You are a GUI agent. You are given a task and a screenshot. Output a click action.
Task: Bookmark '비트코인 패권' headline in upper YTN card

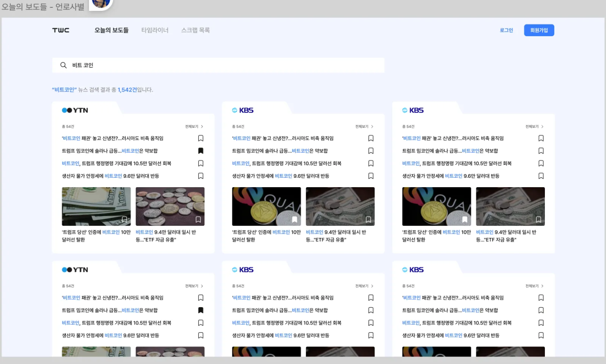[x=201, y=138]
